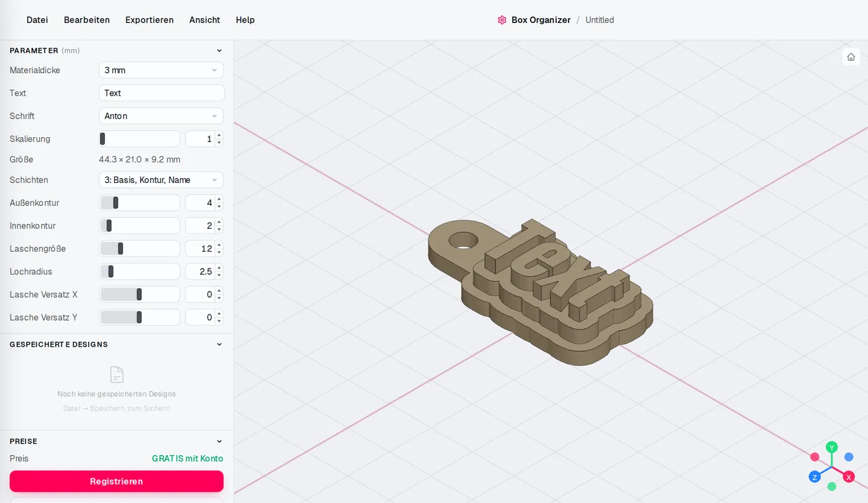Open the Materialdicke dropdown

pos(161,70)
